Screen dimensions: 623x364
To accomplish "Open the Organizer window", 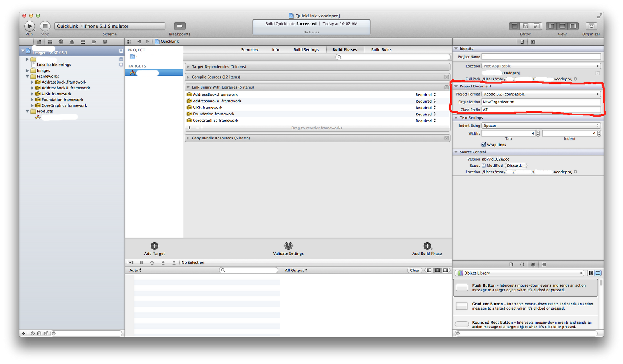I will tap(591, 26).
